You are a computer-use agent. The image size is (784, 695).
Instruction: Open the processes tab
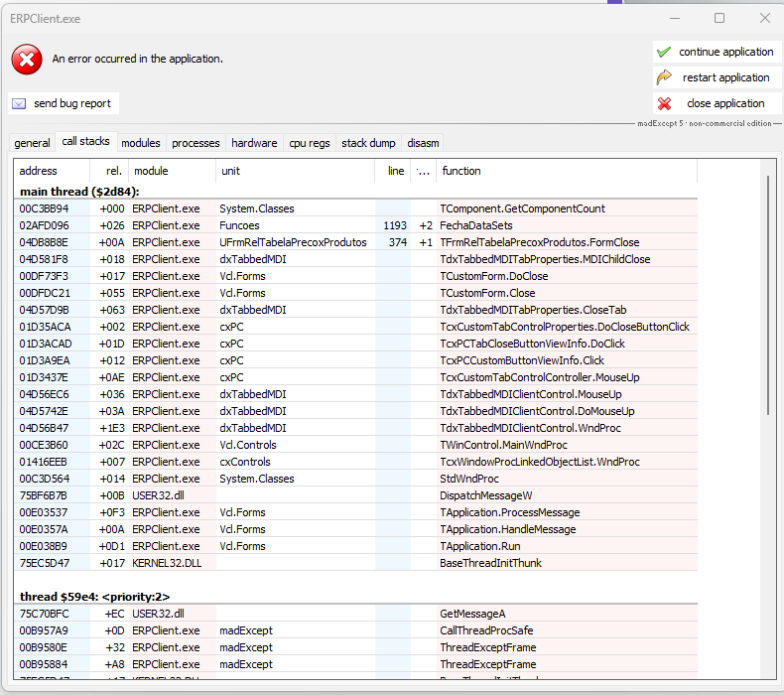[x=196, y=143]
